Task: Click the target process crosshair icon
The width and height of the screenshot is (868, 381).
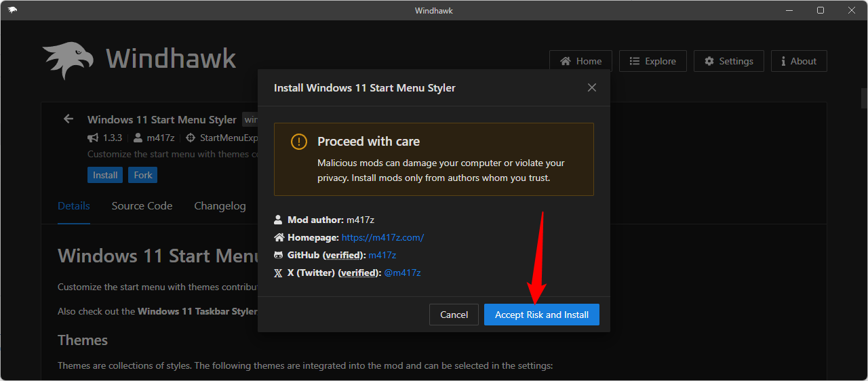Action: click(x=191, y=138)
